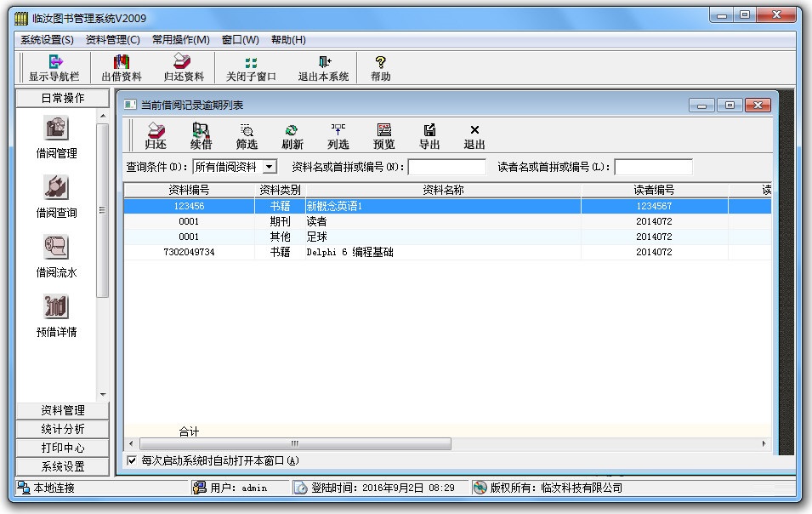Select the row named 足球
Screen dimensions: 812x514
coord(447,237)
